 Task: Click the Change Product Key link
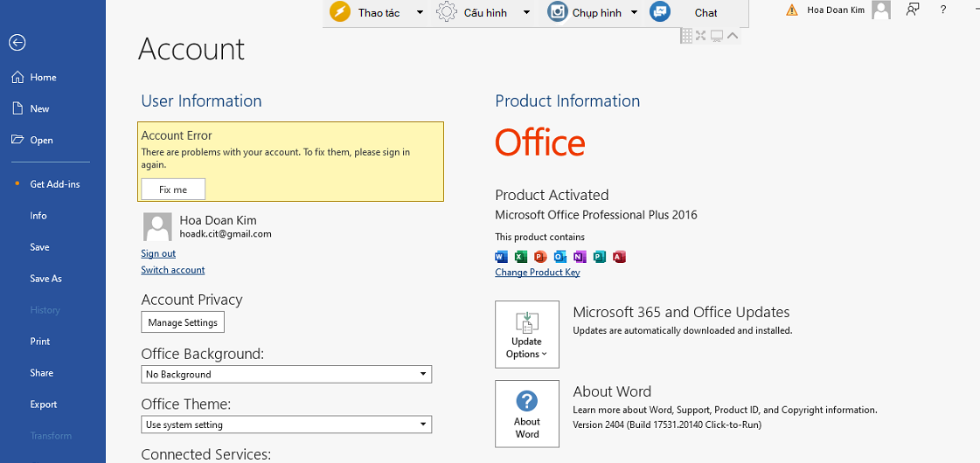coord(538,272)
